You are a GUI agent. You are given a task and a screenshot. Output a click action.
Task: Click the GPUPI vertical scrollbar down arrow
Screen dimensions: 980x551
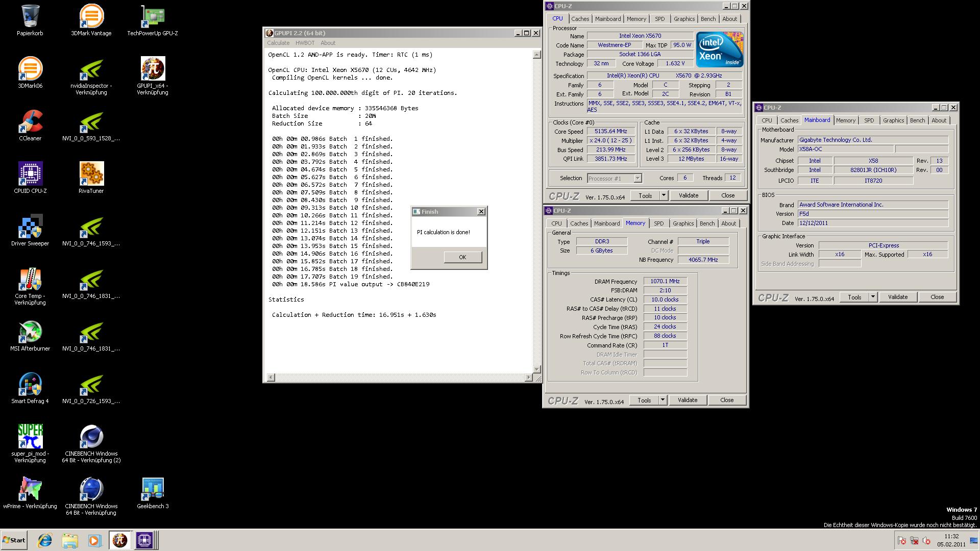pos(536,369)
